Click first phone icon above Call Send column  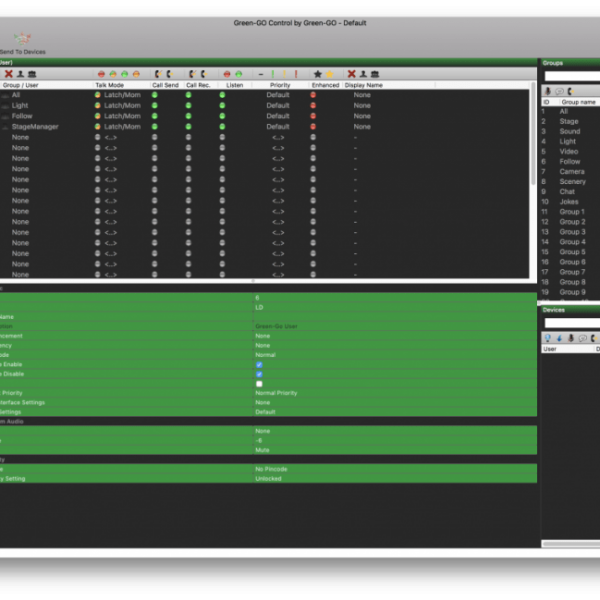pyautogui.click(x=158, y=74)
